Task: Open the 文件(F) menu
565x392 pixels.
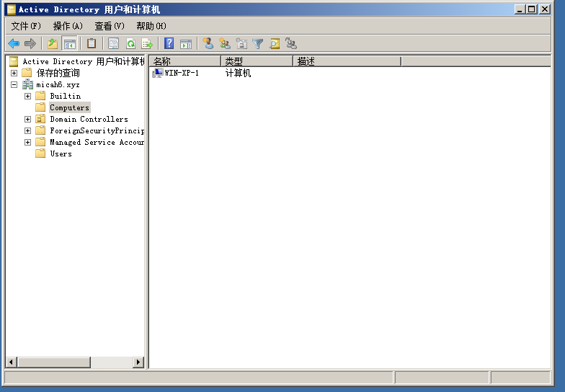Action: (26, 26)
